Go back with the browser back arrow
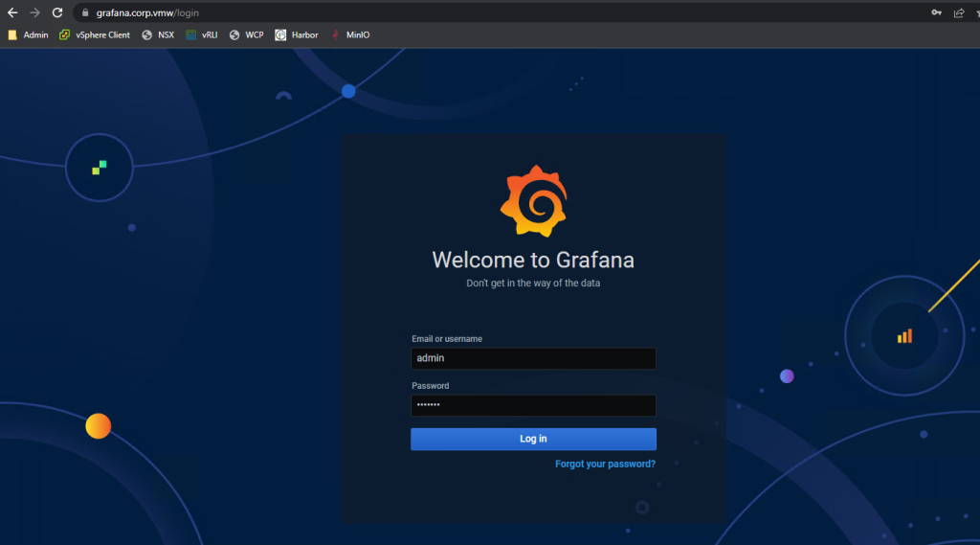The height and width of the screenshot is (545, 980). pyautogui.click(x=12, y=12)
